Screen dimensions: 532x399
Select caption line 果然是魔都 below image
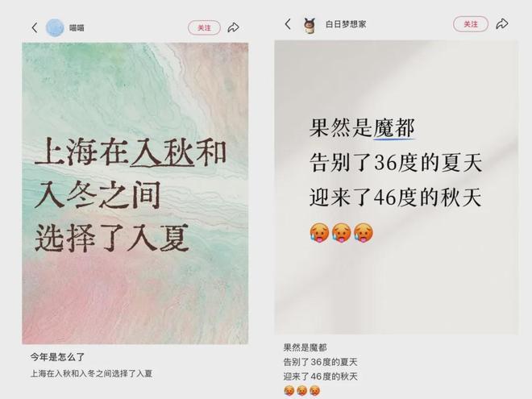(x=305, y=347)
